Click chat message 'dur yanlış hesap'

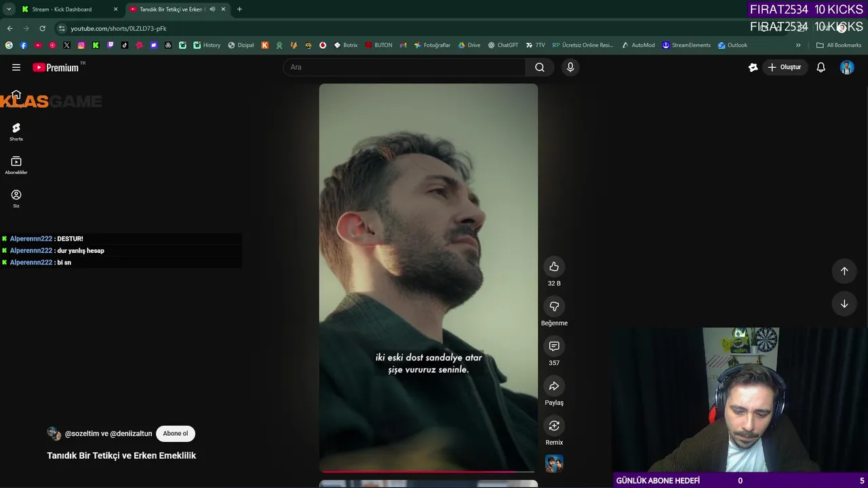81,251
